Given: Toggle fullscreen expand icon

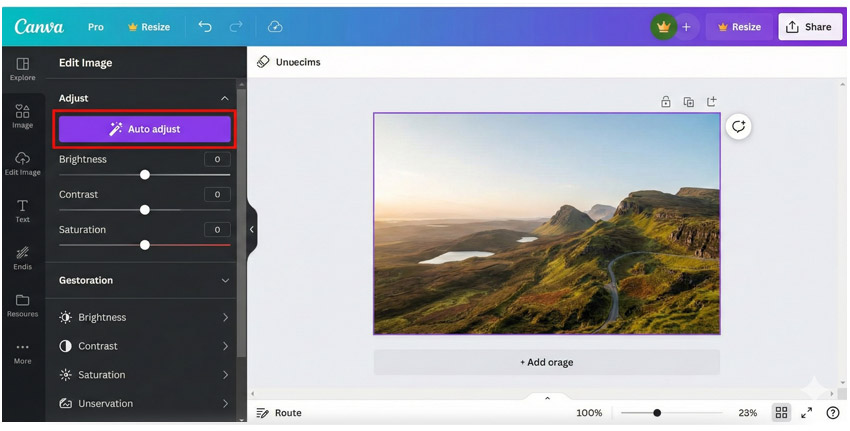Looking at the screenshot, I should pos(807,413).
